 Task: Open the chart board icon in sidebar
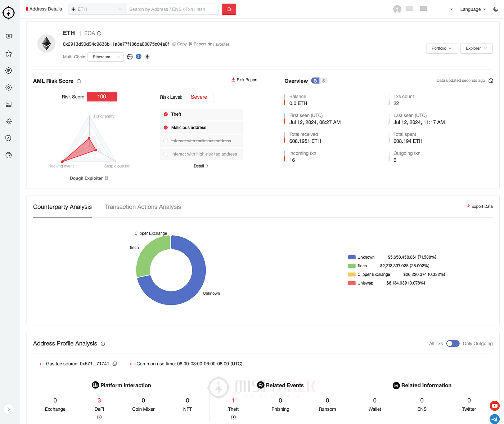(x=9, y=104)
